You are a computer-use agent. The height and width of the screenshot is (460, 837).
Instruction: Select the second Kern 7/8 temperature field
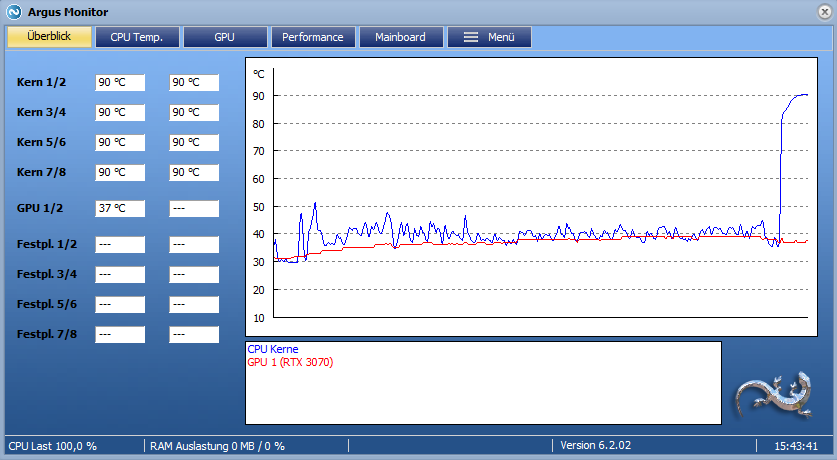click(194, 172)
